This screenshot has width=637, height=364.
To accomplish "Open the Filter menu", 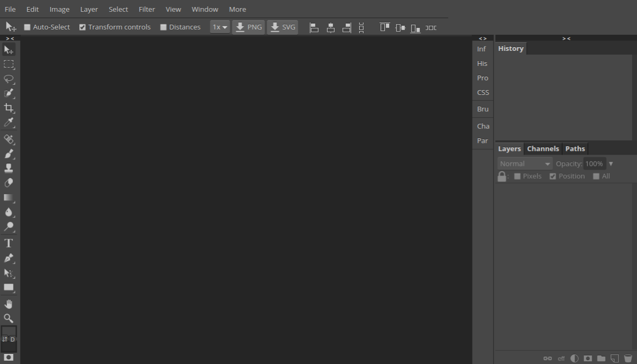I will coord(147,9).
